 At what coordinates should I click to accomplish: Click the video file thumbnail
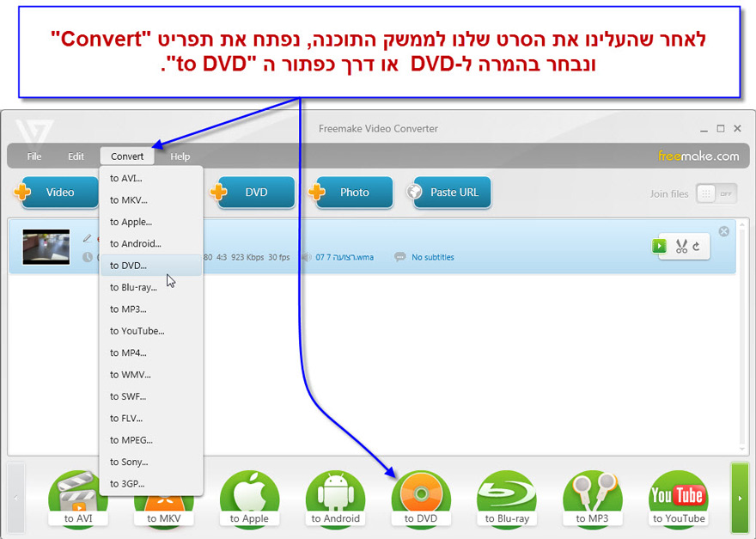click(x=46, y=247)
